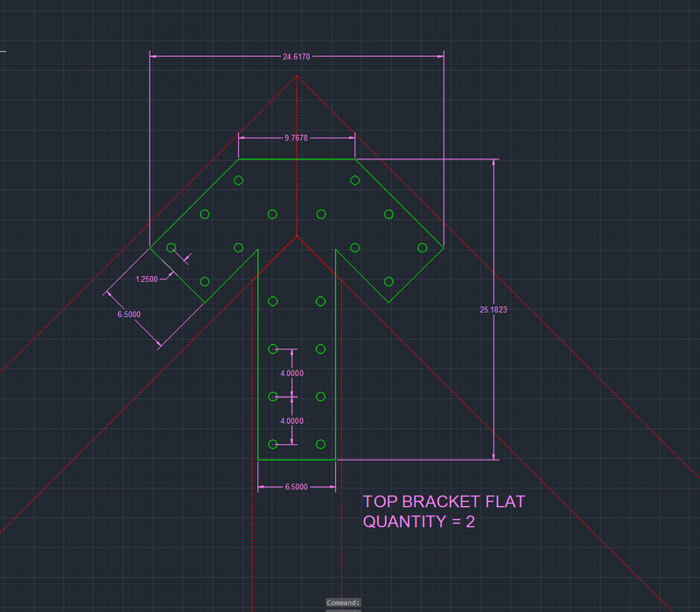Viewport: 700px width, 612px height.
Task: Click the TOP BRACKET FLAT text label
Action: pyautogui.click(x=444, y=502)
